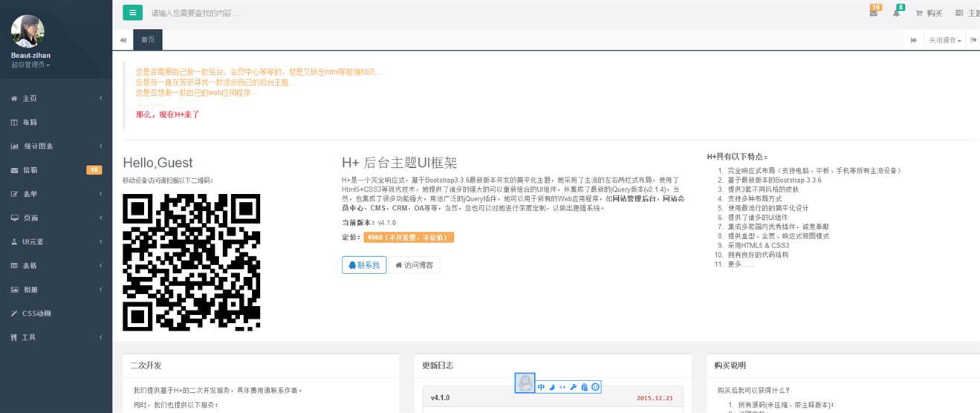Image resolution: width=980 pixels, height=413 pixels.
Task: Click the columns icon next to 布局
Action: (x=14, y=122)
